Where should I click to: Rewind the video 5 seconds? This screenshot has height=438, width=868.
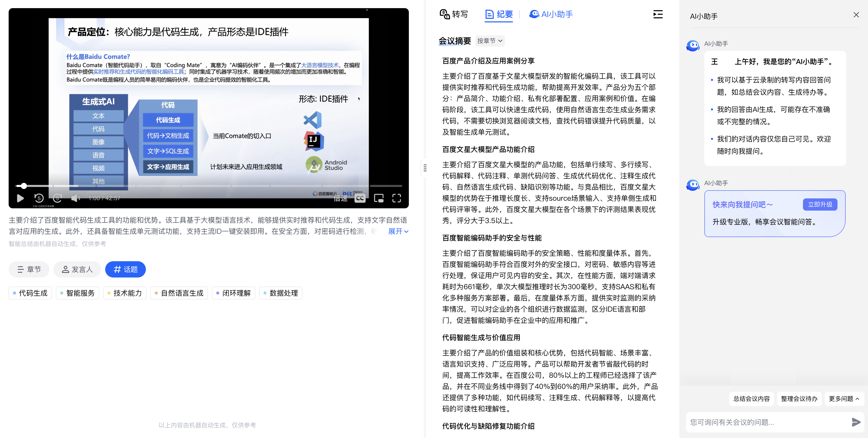[x=39, y=198]
